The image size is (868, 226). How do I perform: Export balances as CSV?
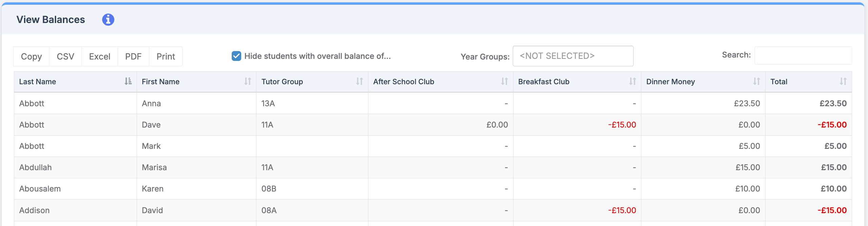pos(65,56)
